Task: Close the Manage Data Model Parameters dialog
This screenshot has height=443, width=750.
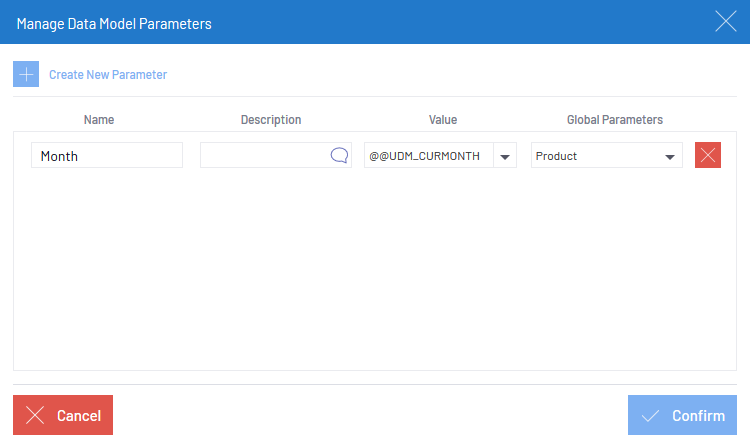Action: [x=726, y=22]
